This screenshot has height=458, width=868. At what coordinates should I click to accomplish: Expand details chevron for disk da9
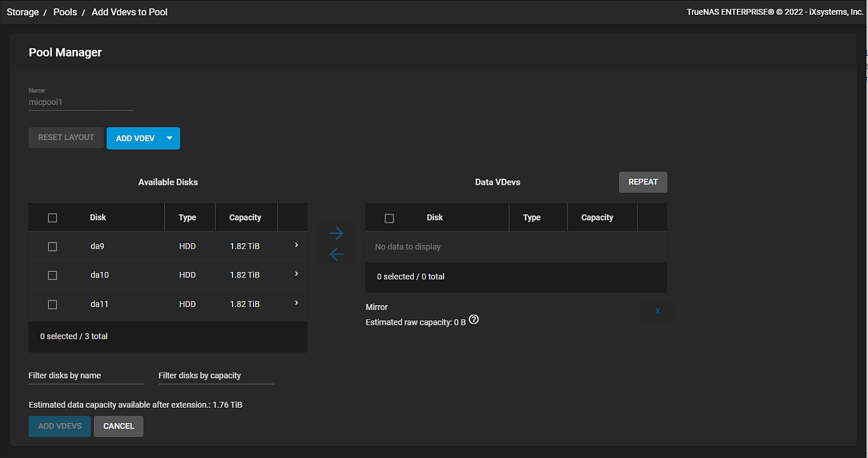(296, 245)
